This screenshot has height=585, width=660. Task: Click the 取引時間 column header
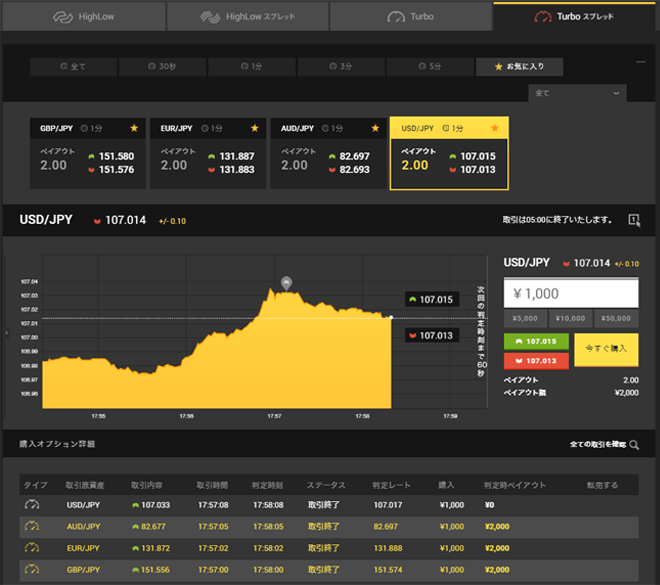(x=213, y=485)
